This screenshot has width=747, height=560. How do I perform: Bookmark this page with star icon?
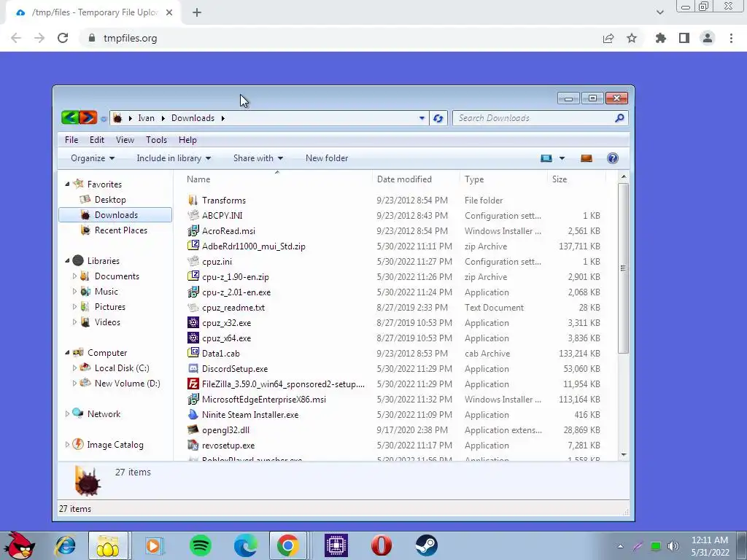[632, 38]
